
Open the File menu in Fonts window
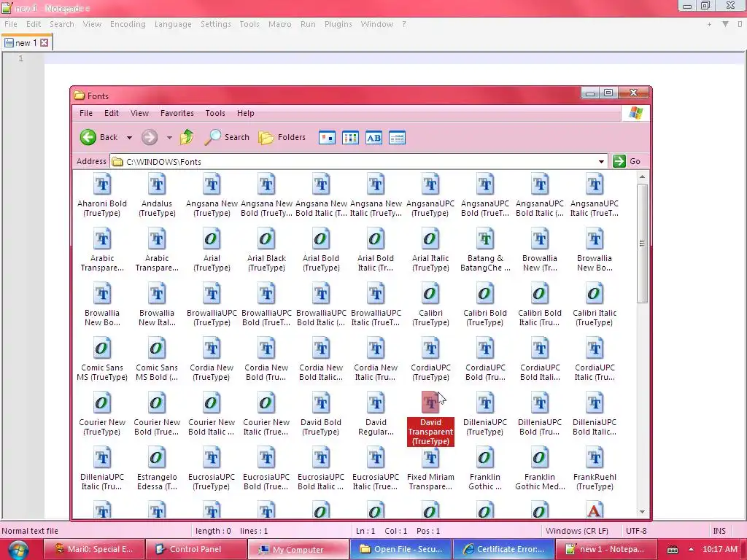click(86, 113)
